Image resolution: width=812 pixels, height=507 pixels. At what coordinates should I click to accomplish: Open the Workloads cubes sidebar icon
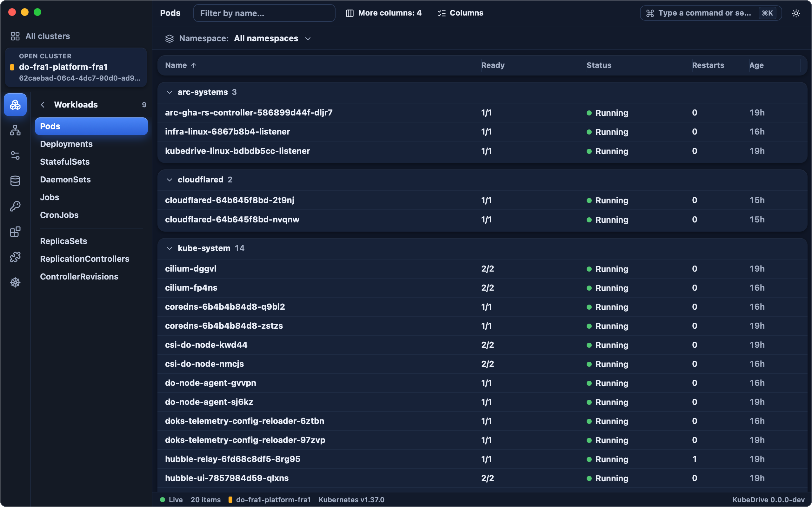tap(15, 105)
